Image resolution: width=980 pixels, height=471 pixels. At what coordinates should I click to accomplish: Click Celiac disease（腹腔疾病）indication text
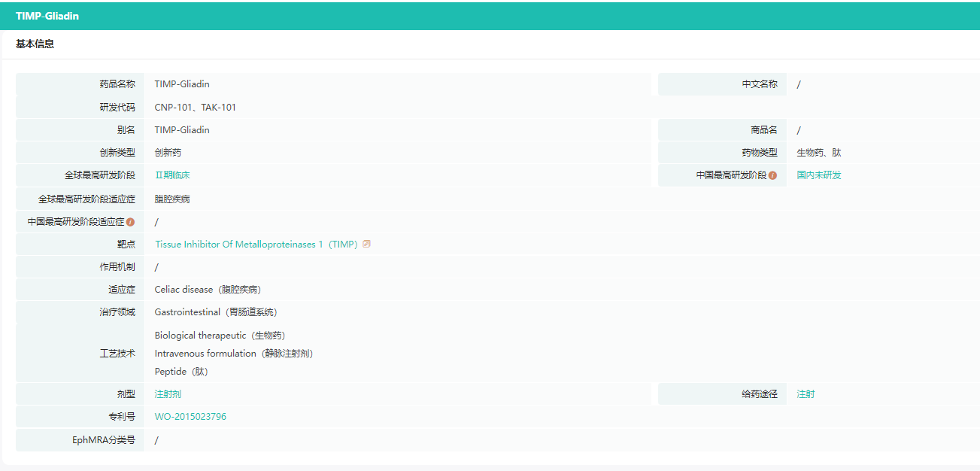point(208,290)
